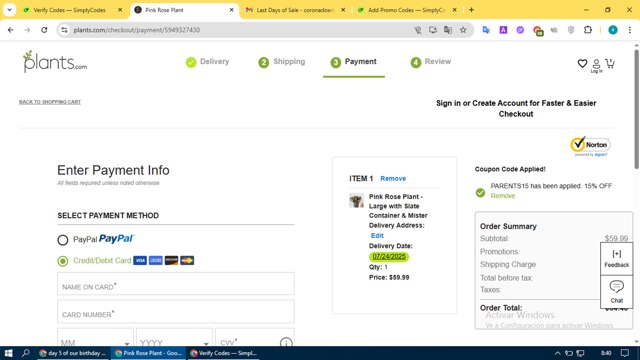Click the plants.com logo
Screen dimensions: 640x360
click(55, 62)
